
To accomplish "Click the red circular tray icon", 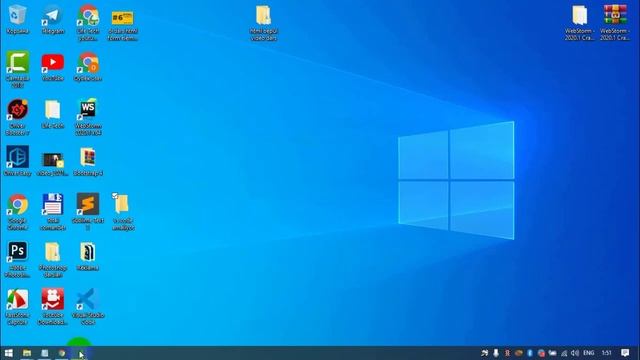I will 541,353.
